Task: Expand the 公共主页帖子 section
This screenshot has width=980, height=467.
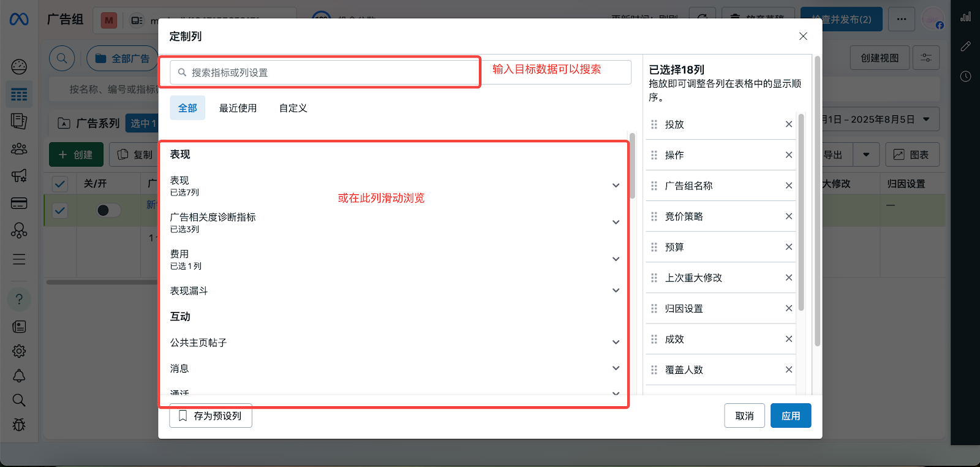Action: [x=616, y=343]
